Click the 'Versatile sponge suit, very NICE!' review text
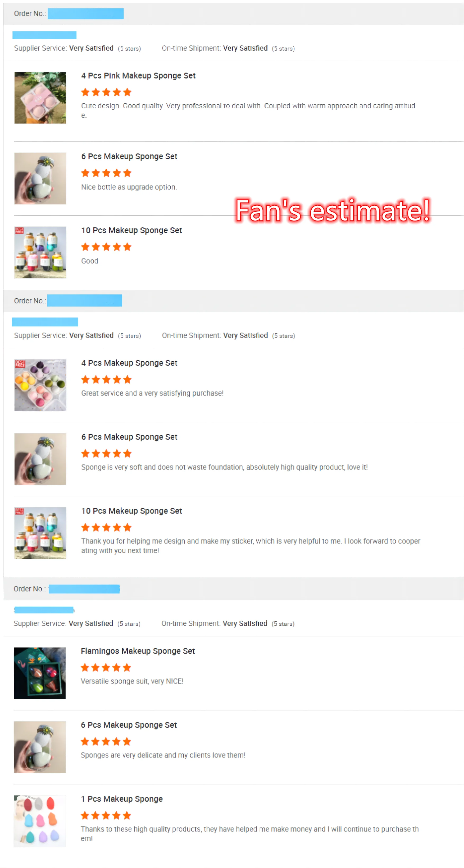464x868 pixels. pyautogui.click(x=132, y=681)
